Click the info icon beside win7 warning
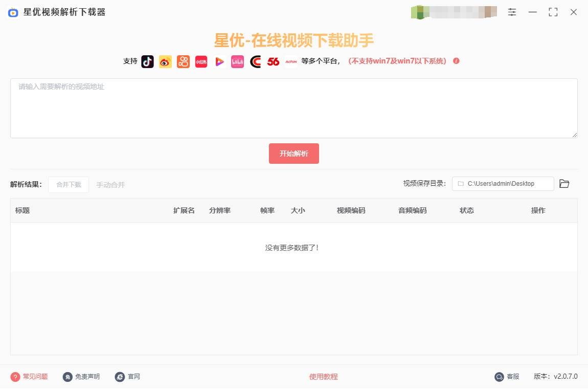This screenshot has height=389, width=588. [456, 61]
